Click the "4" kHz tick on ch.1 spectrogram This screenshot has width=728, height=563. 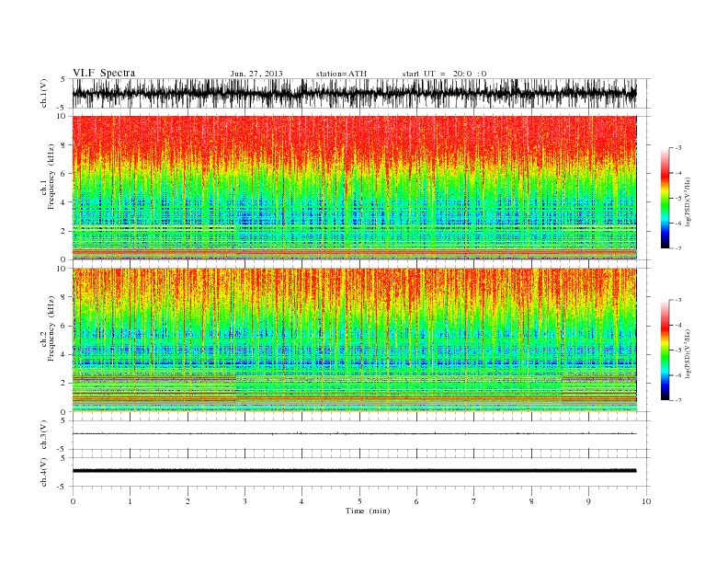click(64, 202)
